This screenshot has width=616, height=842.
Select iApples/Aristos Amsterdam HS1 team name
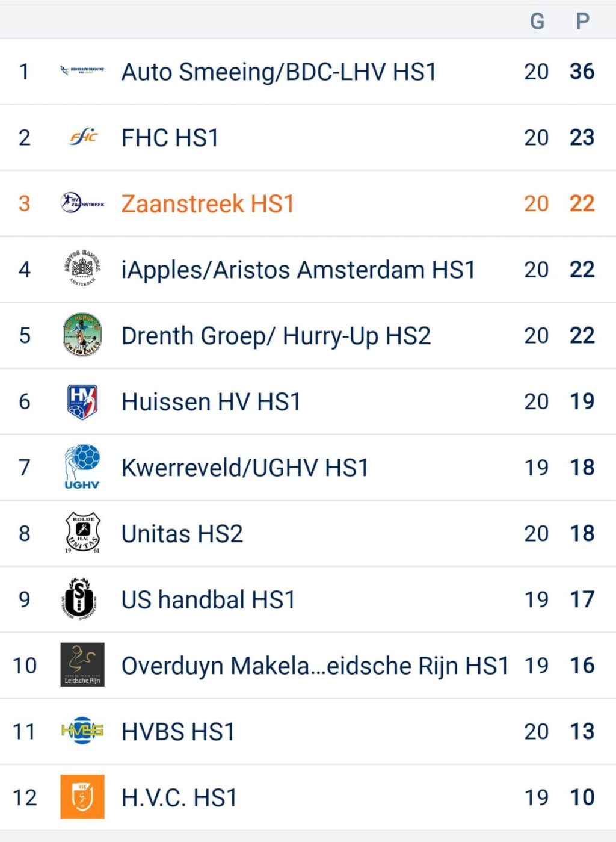click(298, 270)
